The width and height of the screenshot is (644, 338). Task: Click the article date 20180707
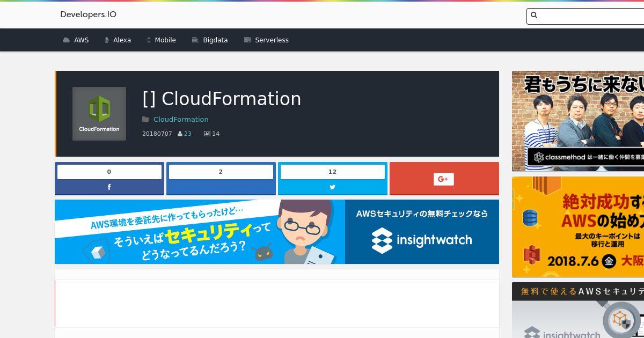(x=157, y=134)
